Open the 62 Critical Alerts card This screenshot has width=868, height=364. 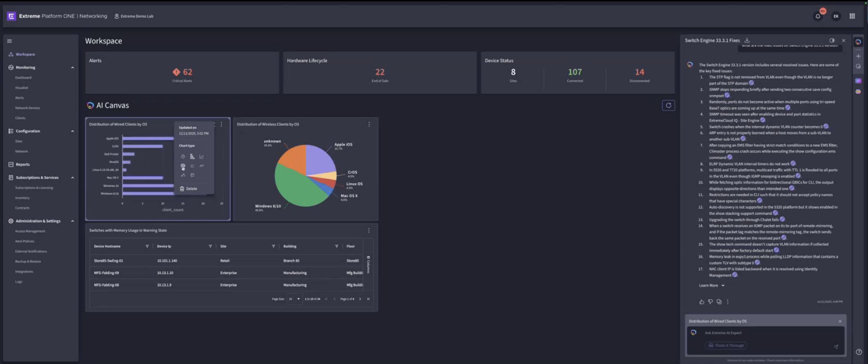coord(182,73)
